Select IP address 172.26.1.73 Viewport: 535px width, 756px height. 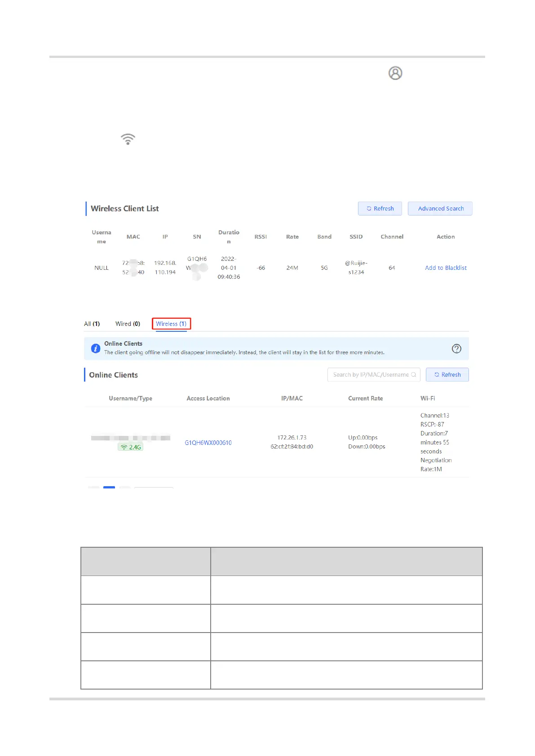292,437
